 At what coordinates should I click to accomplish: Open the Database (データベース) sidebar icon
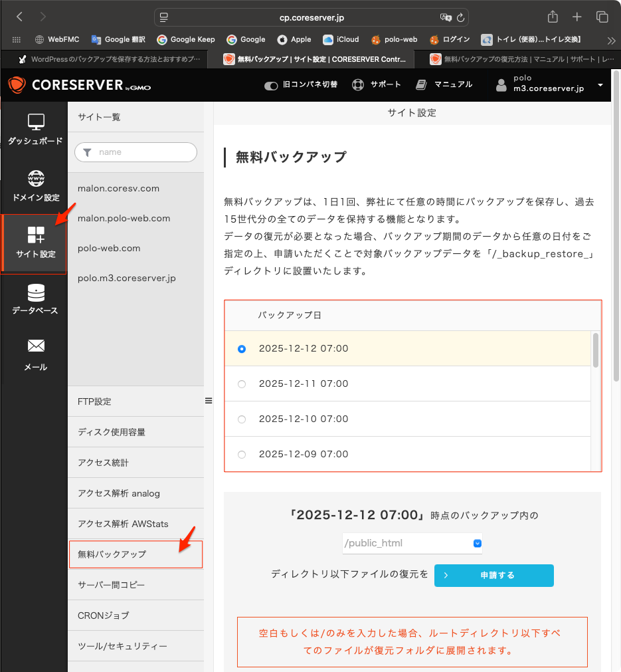[x=36, y=292]
